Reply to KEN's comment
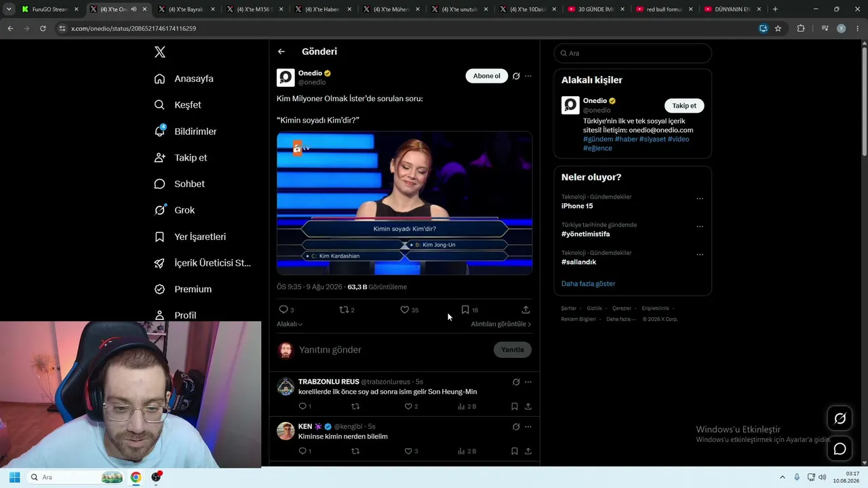868x488 pixels. [302, 451]
